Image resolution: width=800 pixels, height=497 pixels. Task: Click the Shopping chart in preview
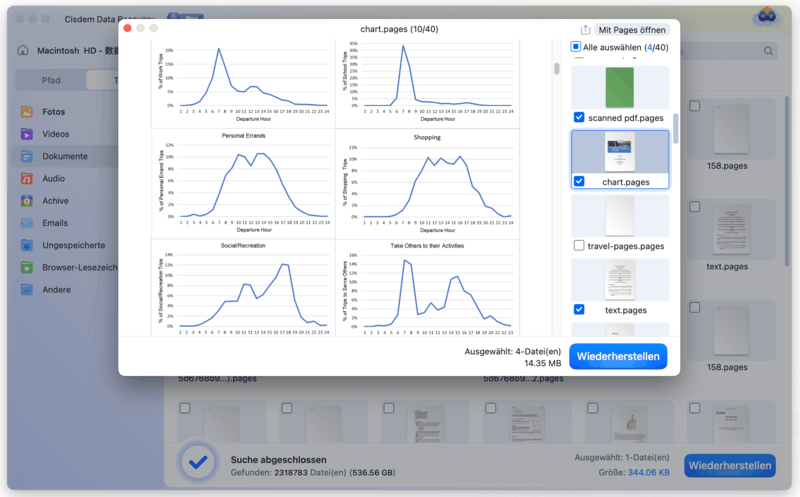tap(428, 184)
